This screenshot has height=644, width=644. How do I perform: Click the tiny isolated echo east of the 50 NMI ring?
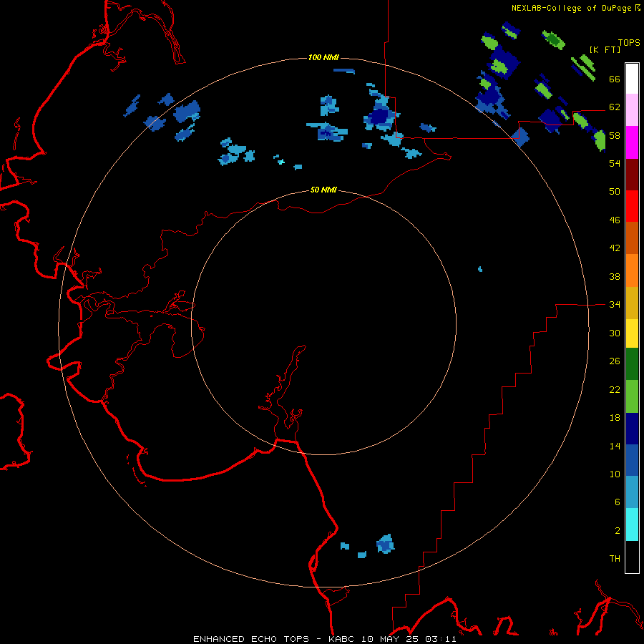[480, 270]
